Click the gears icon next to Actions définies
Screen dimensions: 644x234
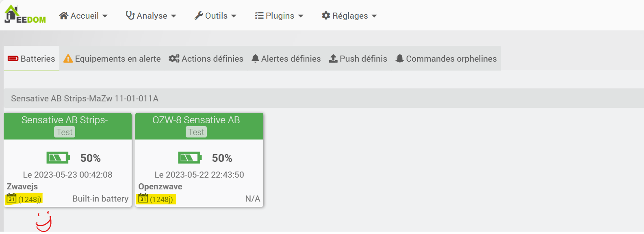pos(174,59)
